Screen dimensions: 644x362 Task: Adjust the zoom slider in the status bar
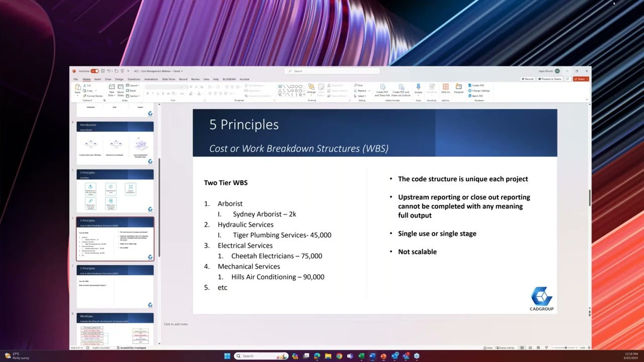point(566,347)
